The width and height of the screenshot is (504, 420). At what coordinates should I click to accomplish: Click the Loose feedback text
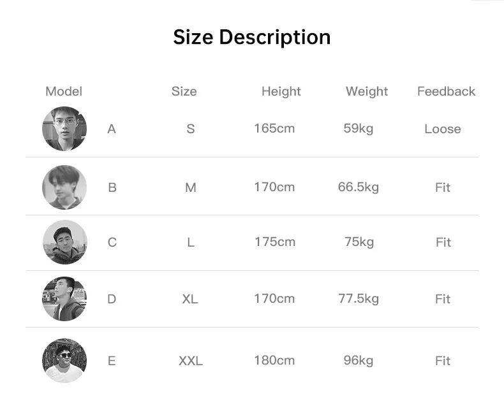pos(442,129)
